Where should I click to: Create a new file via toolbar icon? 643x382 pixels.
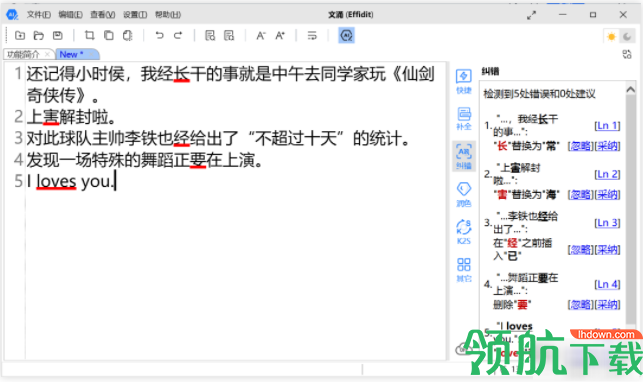[20, 36]
